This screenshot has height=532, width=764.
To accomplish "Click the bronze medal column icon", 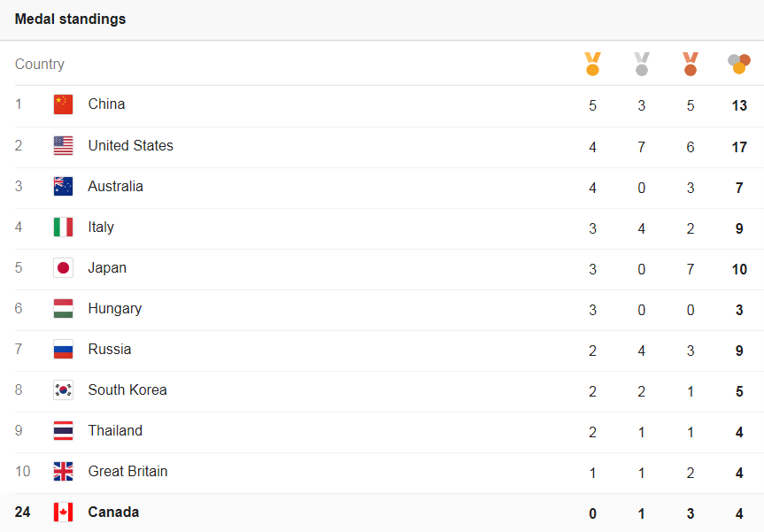I will pyautogui.click(x=691, y=64).
